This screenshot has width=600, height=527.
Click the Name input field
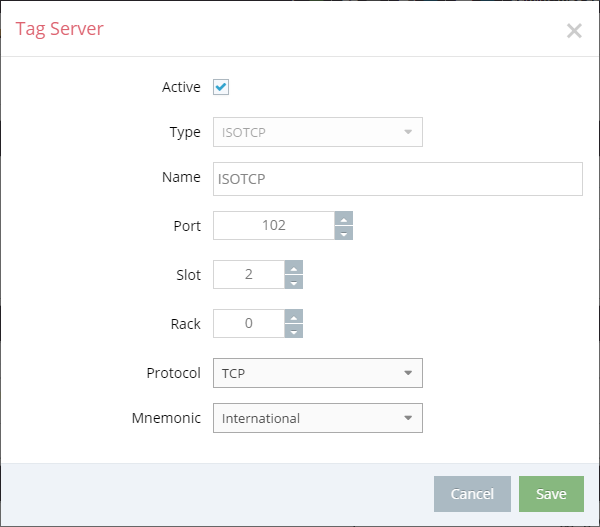398,179
